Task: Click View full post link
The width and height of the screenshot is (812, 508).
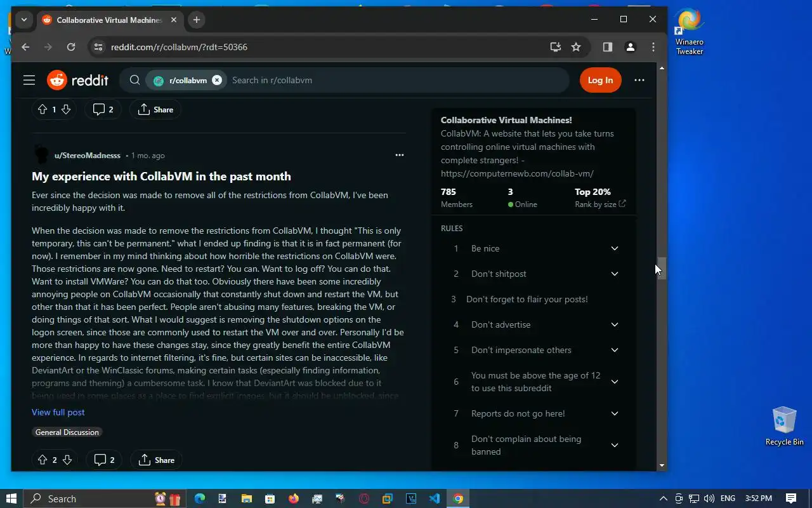Action: [58, 412]
